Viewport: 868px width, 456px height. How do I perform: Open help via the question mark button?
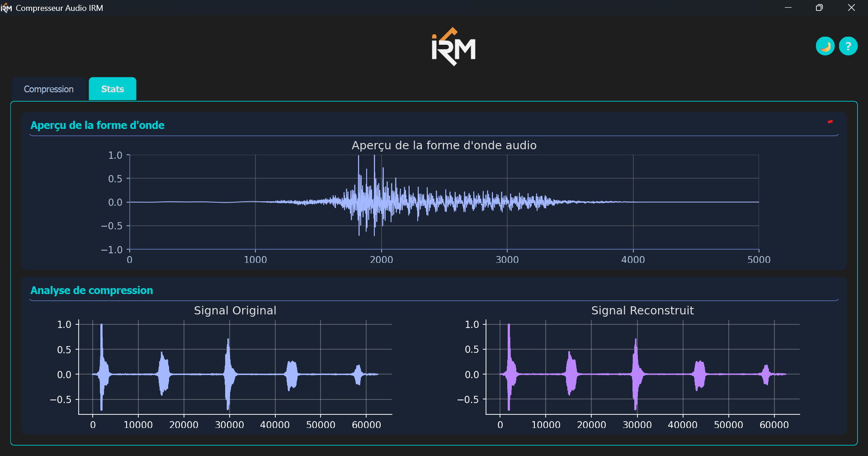pyautogui.click(x=848, y=46)
